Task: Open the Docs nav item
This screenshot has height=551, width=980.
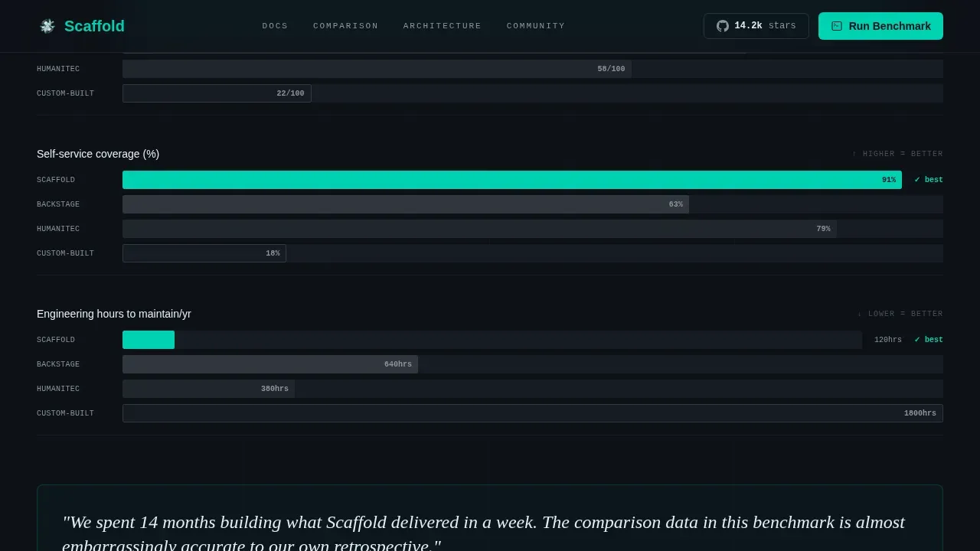Action: [x=275, y=26]
